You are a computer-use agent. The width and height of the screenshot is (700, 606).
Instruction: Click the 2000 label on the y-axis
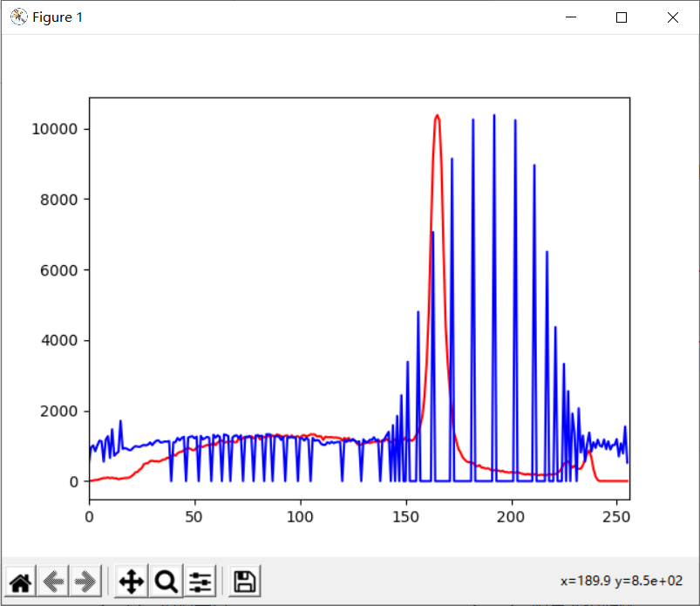(62, 412)
